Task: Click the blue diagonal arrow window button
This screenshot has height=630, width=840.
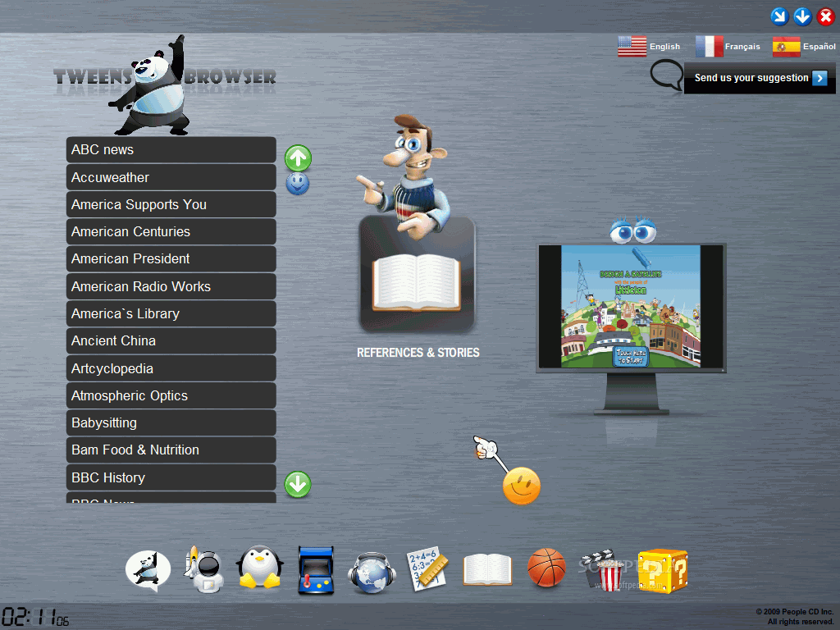Action: point(779,16)
